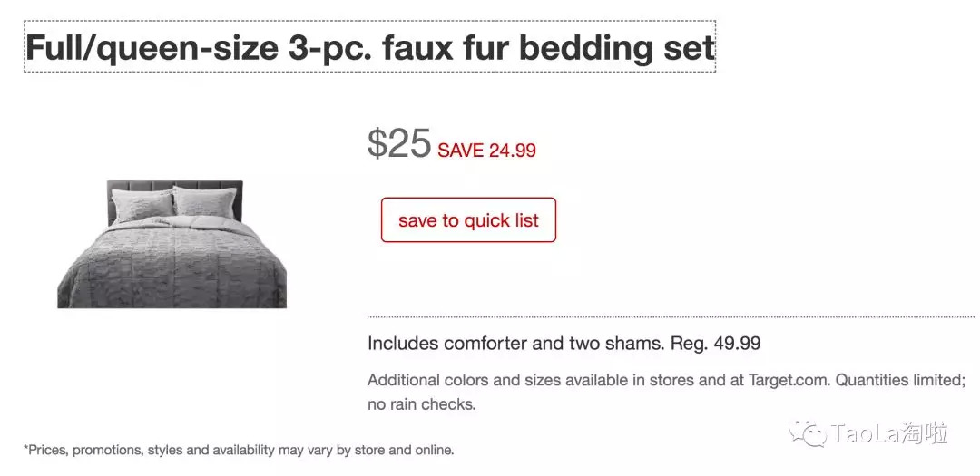The image size is (980, 476).
Task: Click the $25 sale price
Action: click(x=398, y=143)
